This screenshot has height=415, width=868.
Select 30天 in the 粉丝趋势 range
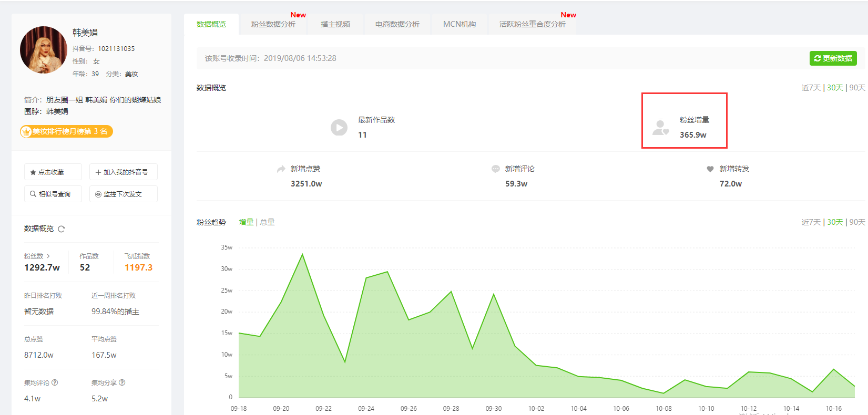click(835, 222)
